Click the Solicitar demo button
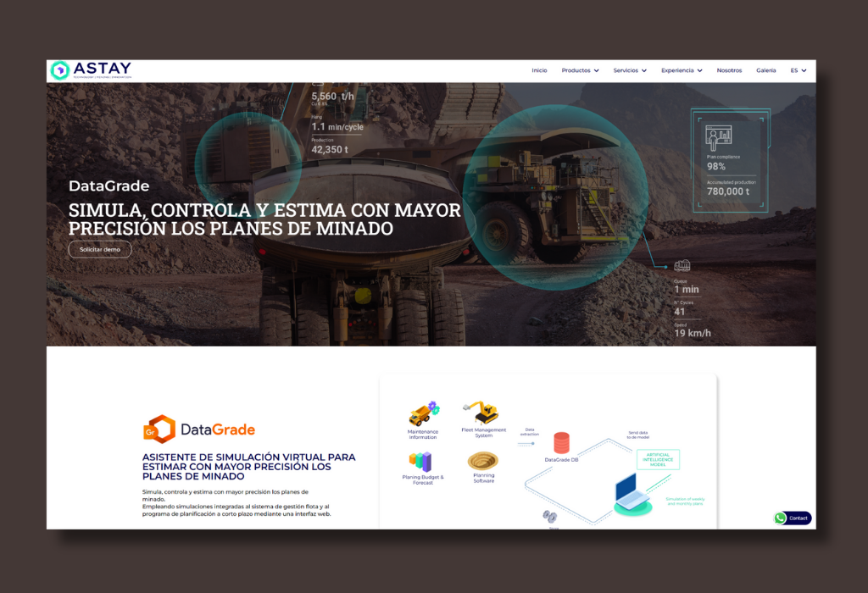 coord(99,249)
